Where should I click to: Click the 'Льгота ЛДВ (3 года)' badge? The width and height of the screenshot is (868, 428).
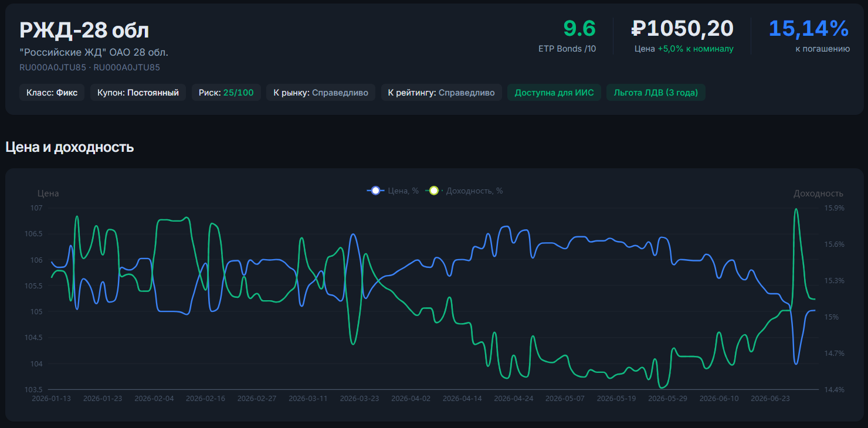(656, 93)
